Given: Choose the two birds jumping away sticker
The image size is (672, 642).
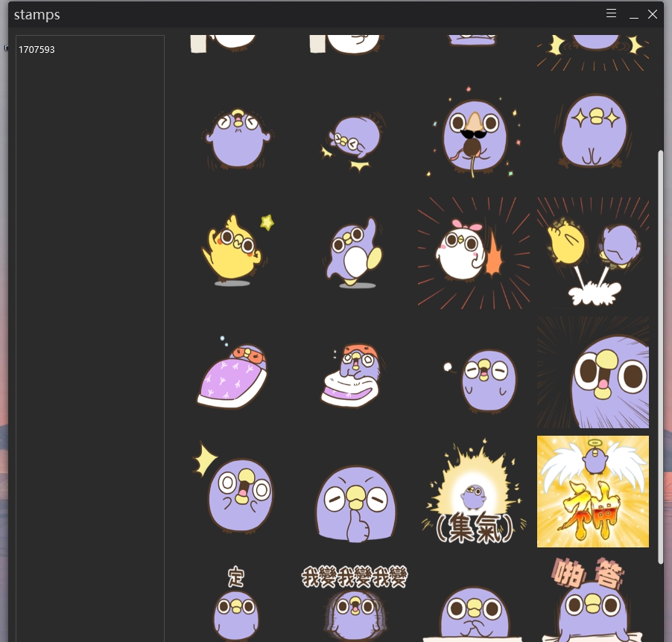Looking at the screenshot, I should coord(592,252).
